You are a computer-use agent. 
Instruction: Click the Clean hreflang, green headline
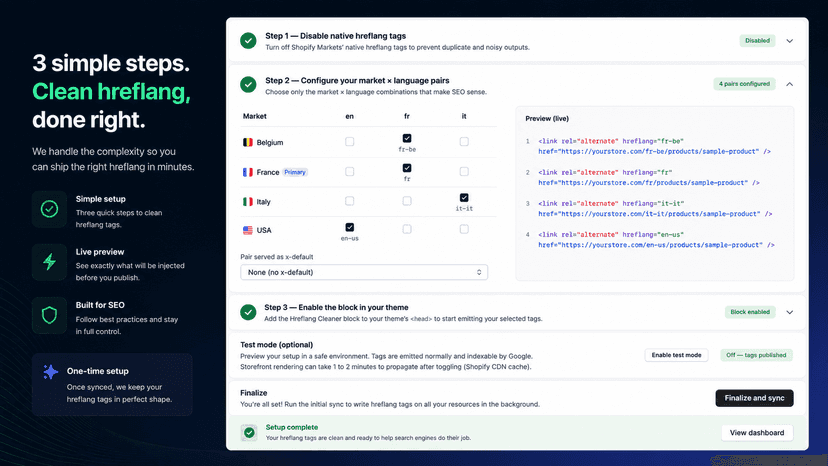111,91
